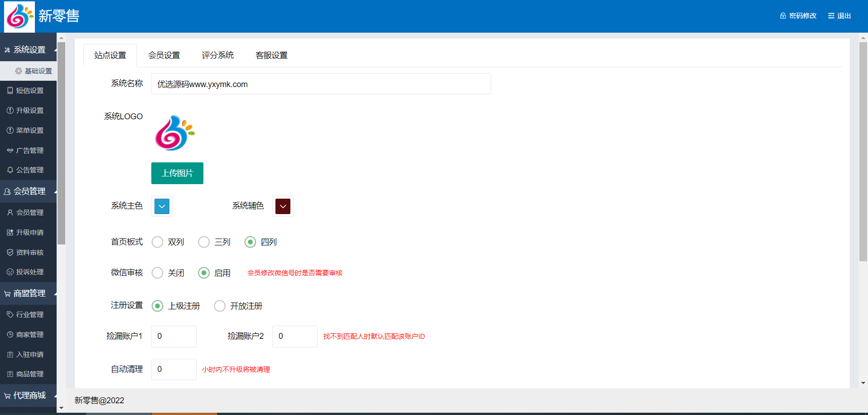868x415 pixels.
Task: Choose 上级注册 registration mode
Action: (x=176, y=306)
